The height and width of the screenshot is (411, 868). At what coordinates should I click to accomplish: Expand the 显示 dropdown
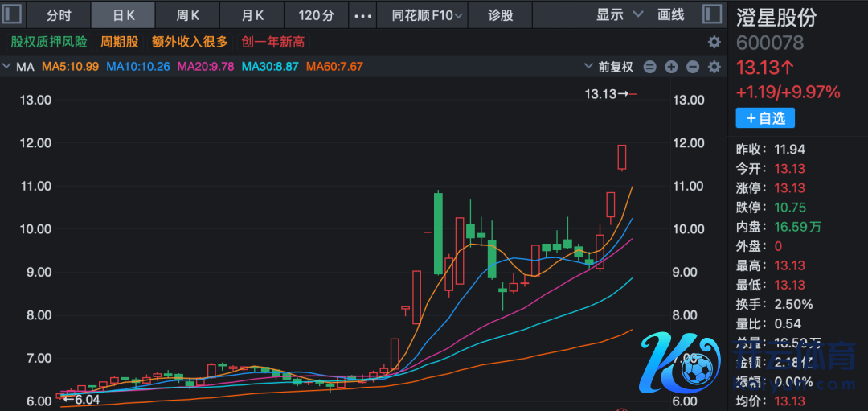pos(620,14)
